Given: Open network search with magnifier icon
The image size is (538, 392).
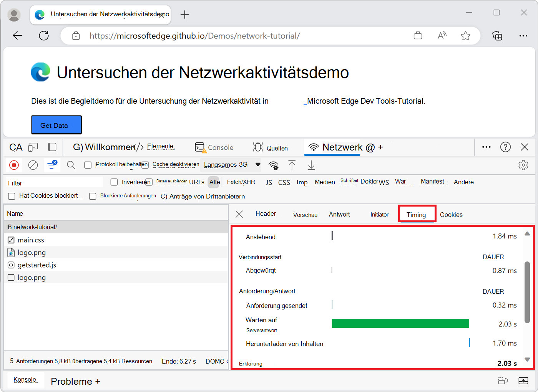Looking at the screenshot, I should click(x=71, y=165).
